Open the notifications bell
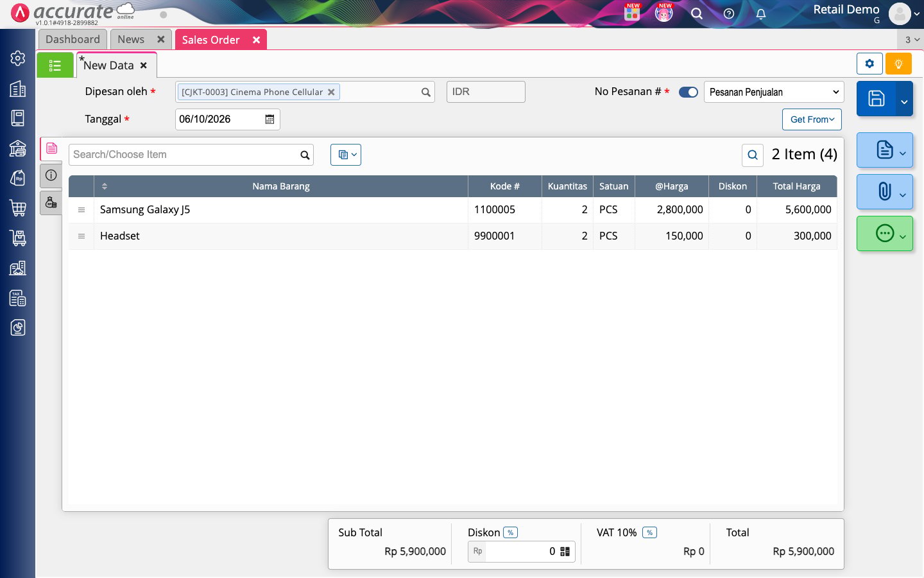This screenshot has width=924, height=578. tap(761, 13)
